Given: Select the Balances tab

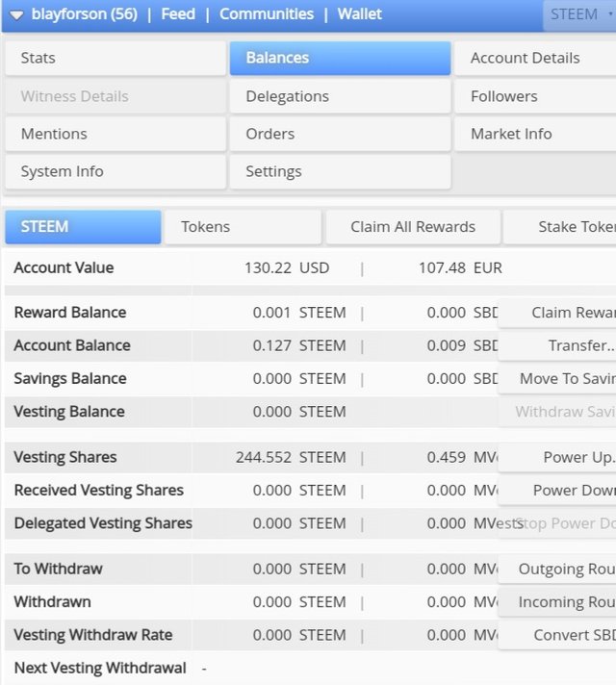Looking at the screenshot, I should 340,58.
